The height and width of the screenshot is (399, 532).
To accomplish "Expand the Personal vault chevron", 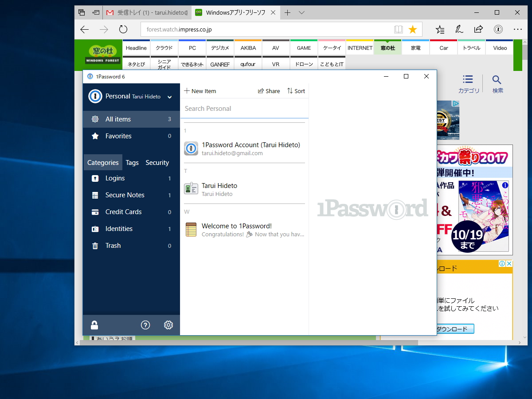I will click(169, 97).
